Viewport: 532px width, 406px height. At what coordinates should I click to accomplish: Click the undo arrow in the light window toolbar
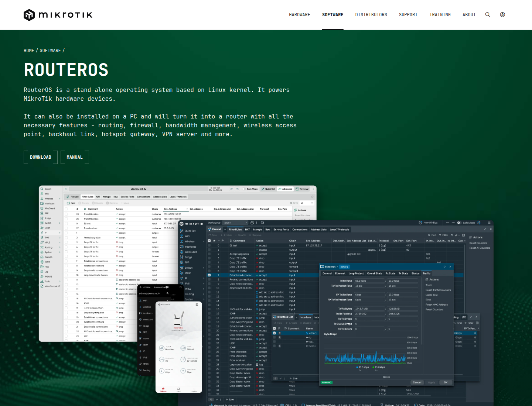coord(232,189)
